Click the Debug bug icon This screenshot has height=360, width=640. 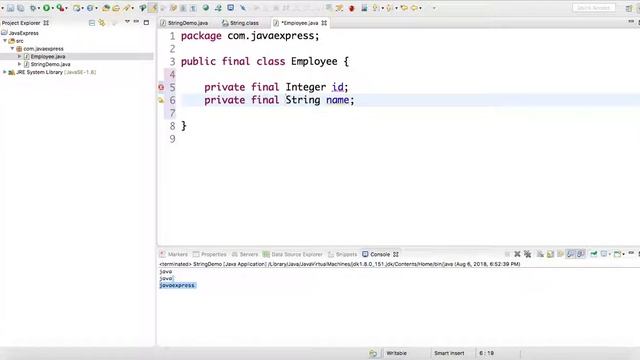[x=33, y=8]
